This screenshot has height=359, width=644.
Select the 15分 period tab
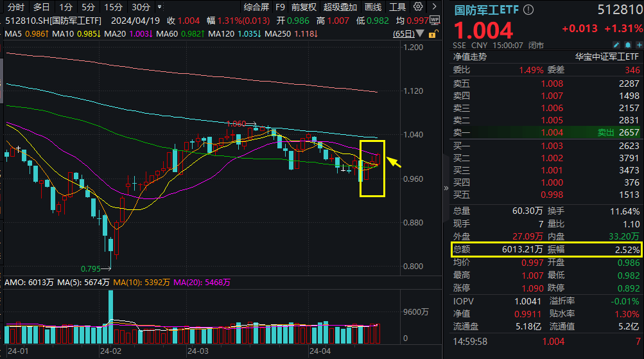113,7
